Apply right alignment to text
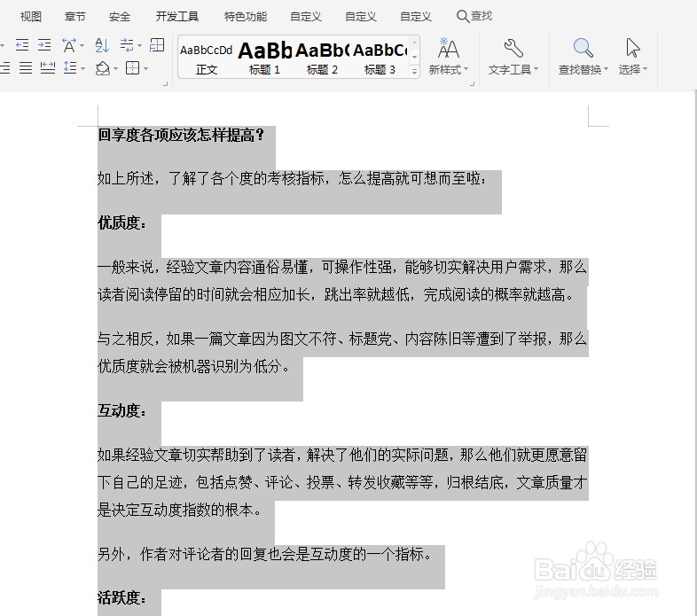Viewport: 697px width, 616px height. point(4,68)
